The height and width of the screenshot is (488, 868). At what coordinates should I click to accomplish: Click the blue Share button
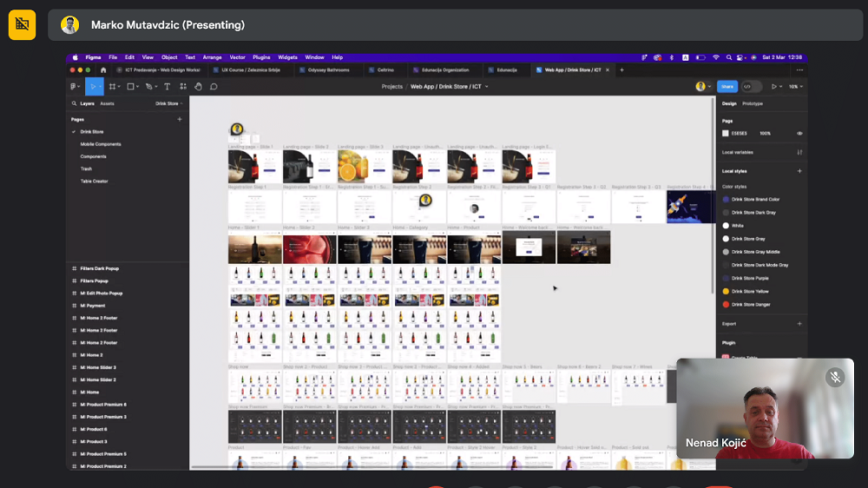point(727,86)
